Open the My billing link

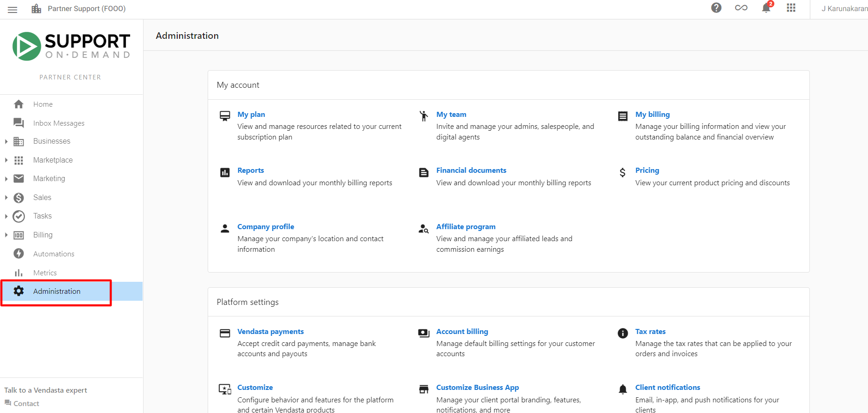[652, 115]
